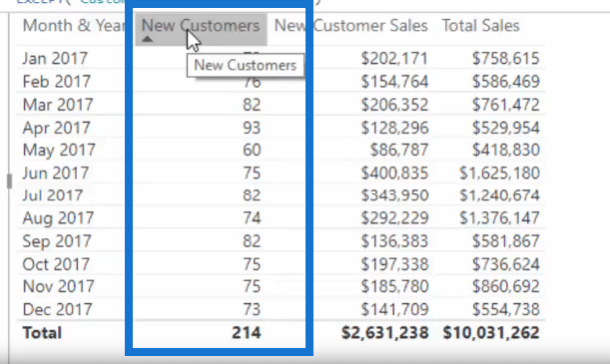
Task: Click the Total Sales column header
Action: (480, 26)
